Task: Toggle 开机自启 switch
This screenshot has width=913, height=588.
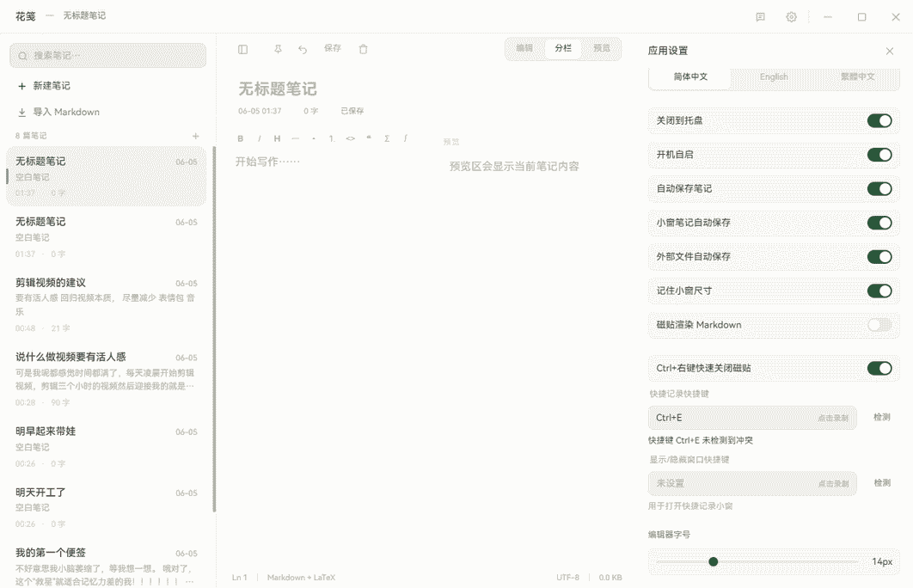Action: (x=879, y=155)
